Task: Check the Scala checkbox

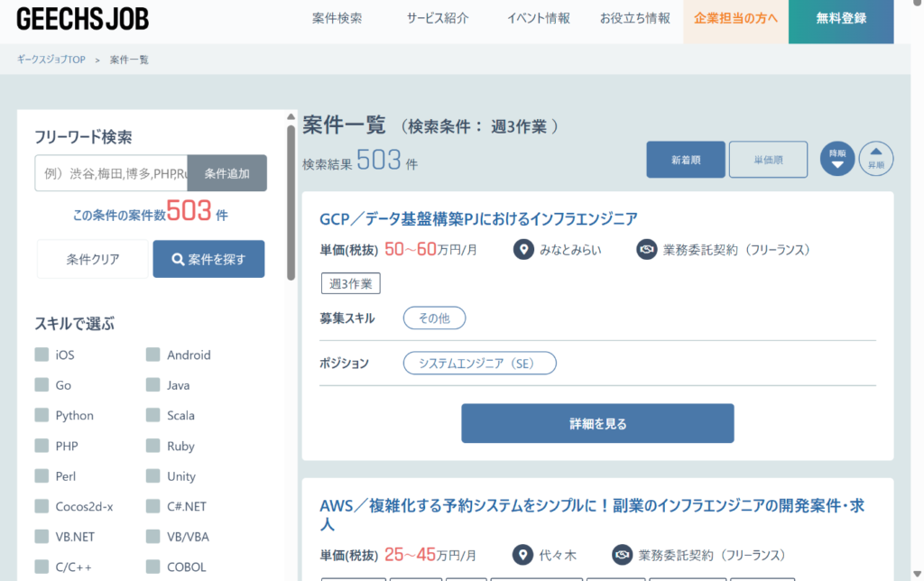Action: [153, 415]
